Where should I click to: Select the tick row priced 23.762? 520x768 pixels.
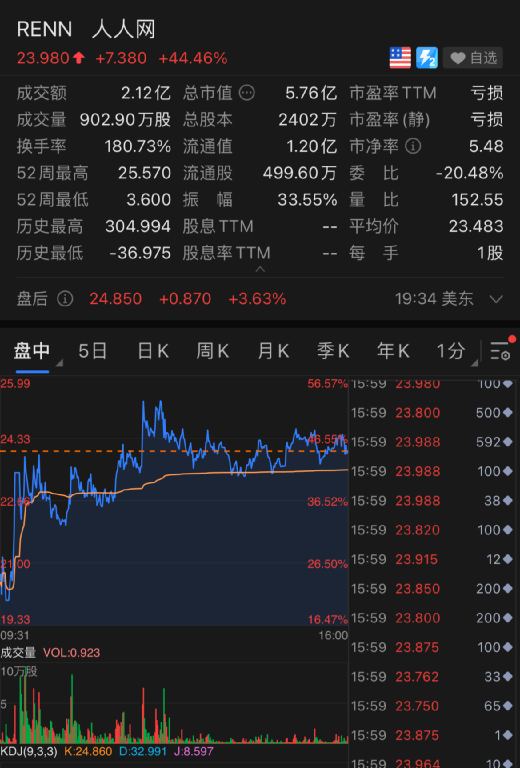click(x=433, y=677)
